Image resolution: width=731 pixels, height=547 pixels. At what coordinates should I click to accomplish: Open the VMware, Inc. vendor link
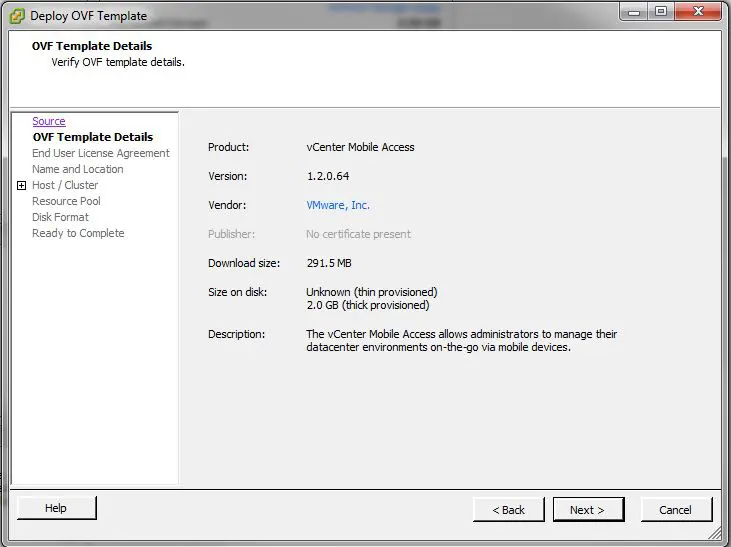coord(338,205)
